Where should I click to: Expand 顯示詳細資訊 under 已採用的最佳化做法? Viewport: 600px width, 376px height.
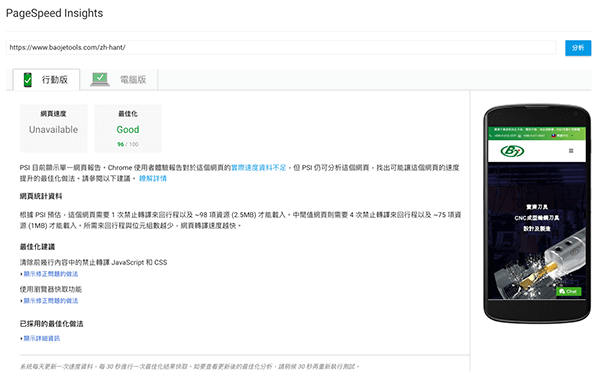point(42,338)
